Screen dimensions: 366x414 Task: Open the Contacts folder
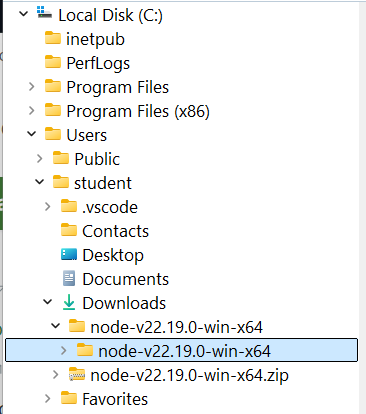pyautogui.click(x=116, y=231)
